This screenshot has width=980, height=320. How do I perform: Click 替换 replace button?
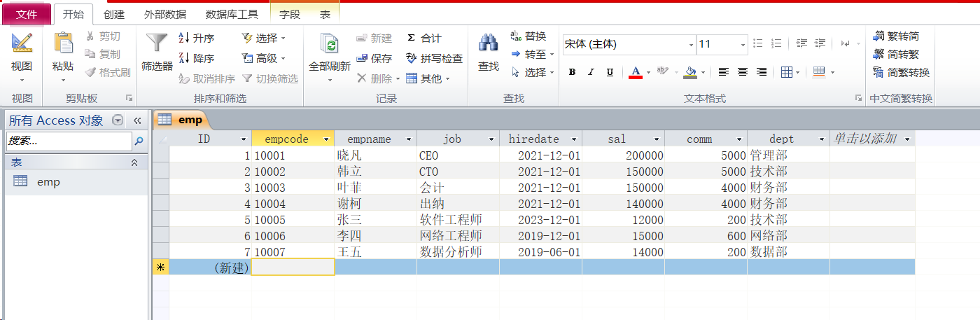[528, 36]
